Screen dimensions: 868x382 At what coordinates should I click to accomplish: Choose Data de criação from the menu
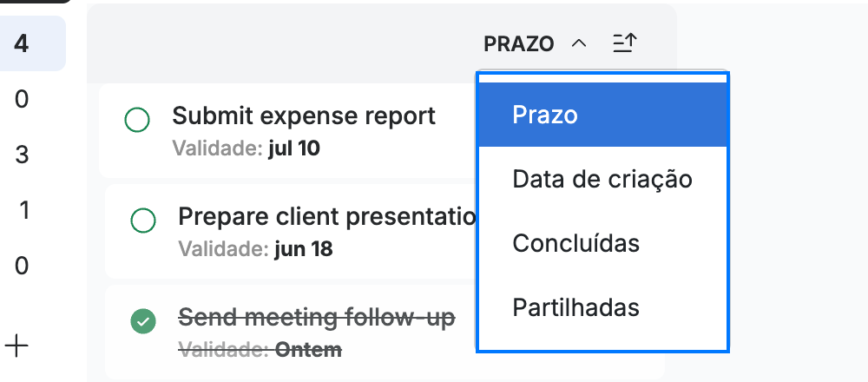pos(602,179)
